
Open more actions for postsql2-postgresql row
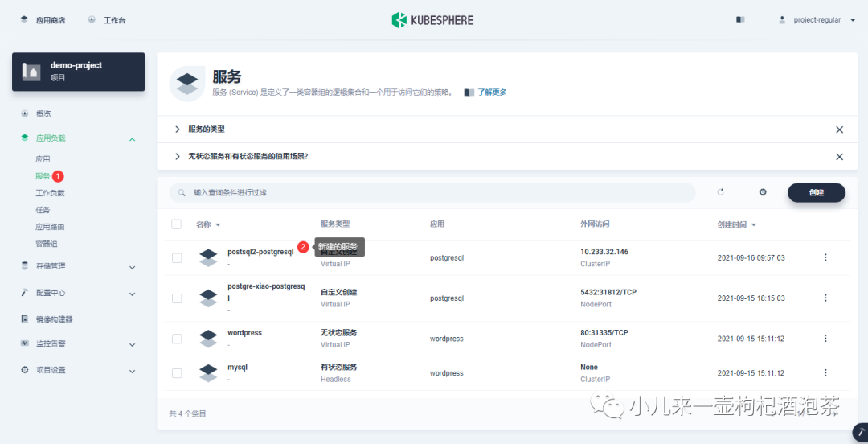point(825,257)
